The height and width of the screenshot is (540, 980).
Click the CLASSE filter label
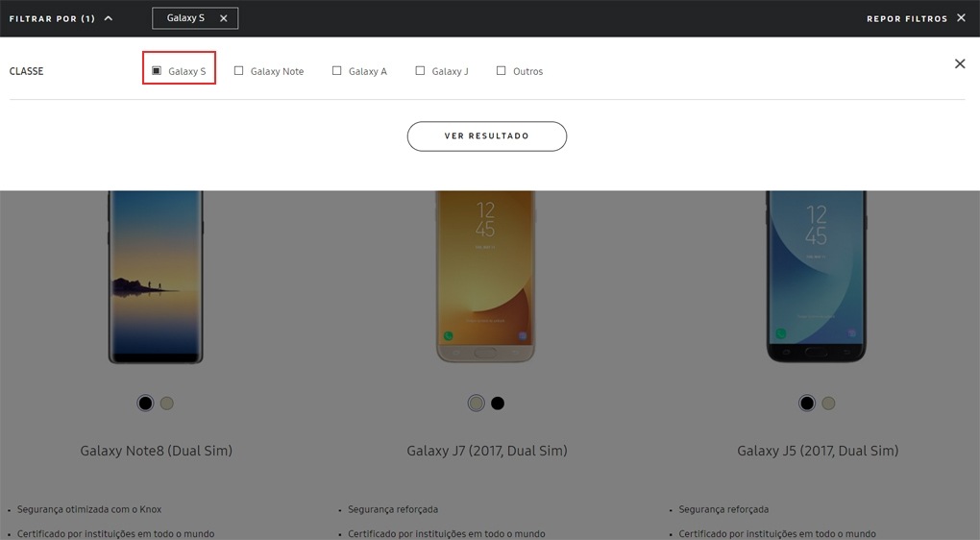[x=26, y=71]
